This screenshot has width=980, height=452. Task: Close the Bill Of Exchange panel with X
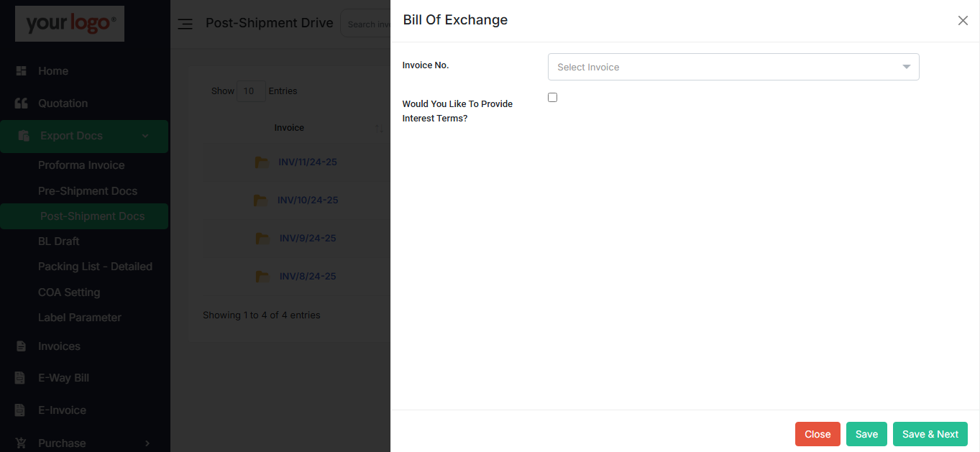coord(963,21)
